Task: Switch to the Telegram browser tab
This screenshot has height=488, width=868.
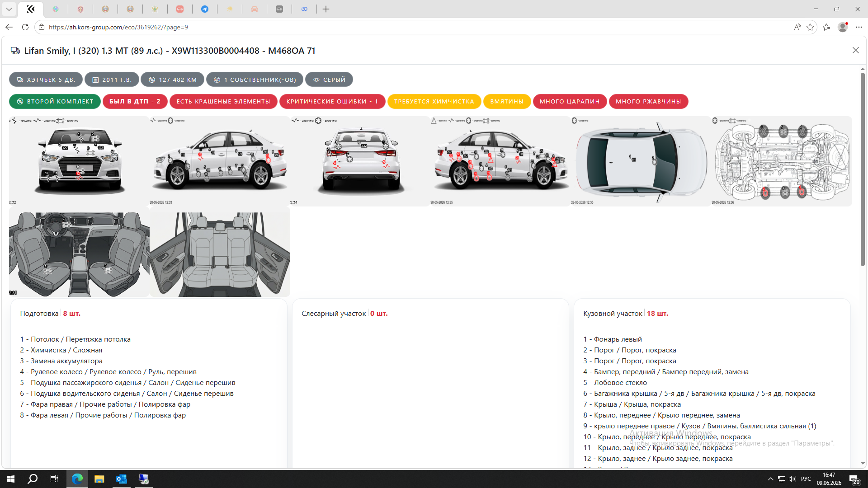Action: click(205, 9)
